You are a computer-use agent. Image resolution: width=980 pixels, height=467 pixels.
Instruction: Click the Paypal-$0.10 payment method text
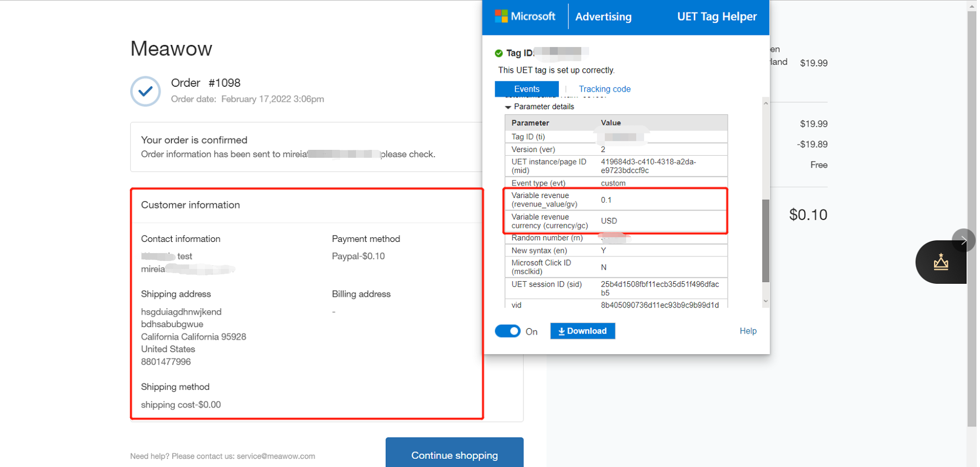pos(358,256)
